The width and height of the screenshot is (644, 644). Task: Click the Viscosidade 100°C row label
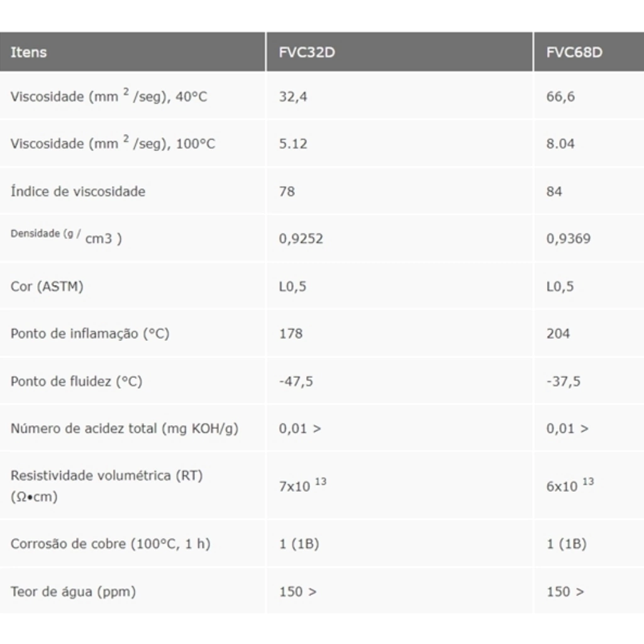pos(113,144)
